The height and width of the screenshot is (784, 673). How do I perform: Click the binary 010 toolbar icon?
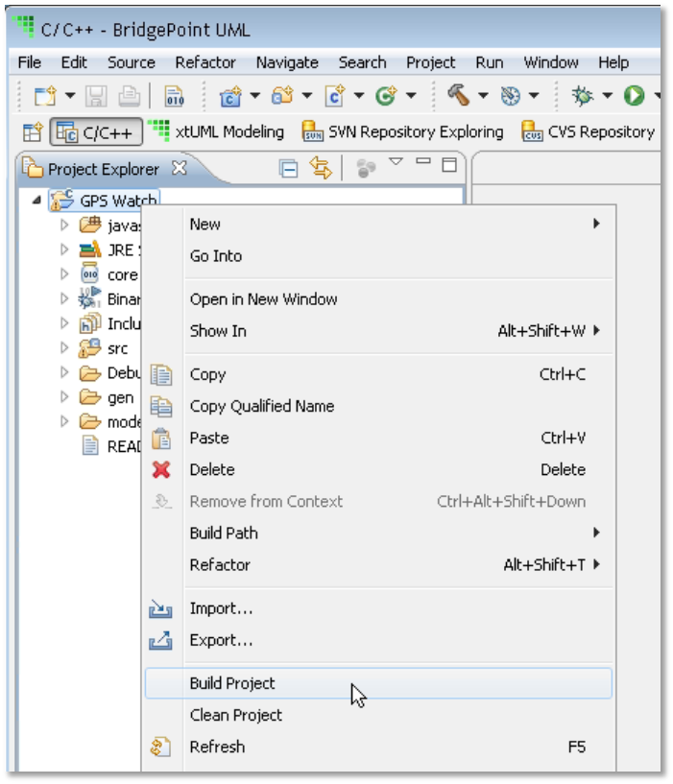(174, 96)
